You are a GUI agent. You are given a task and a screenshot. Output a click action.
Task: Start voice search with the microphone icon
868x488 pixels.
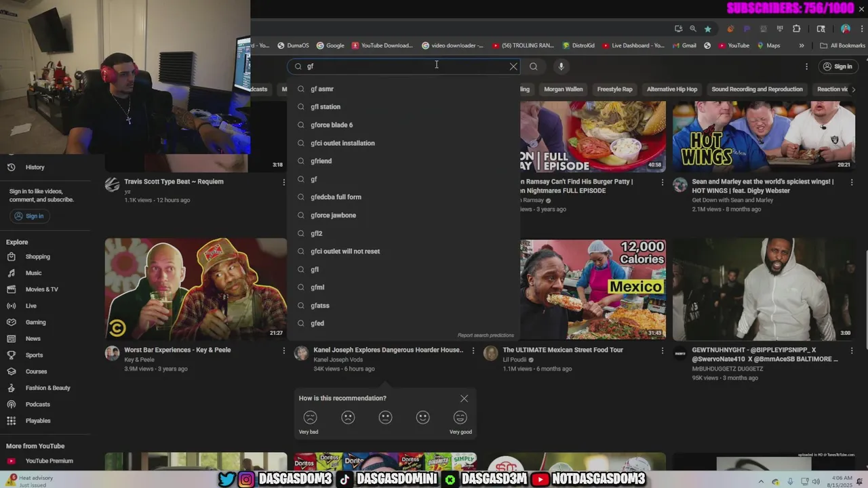[561, 66]
